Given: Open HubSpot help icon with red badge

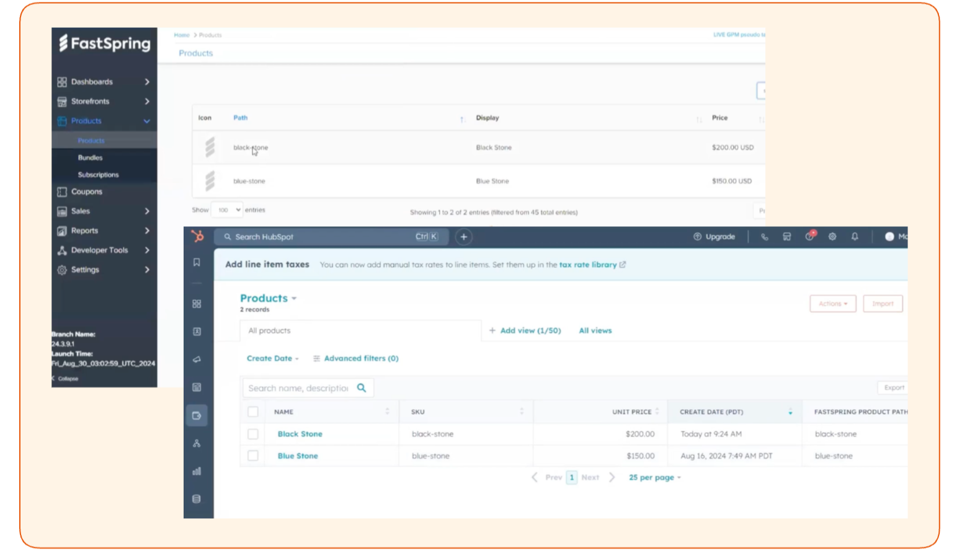Looking at the screenshot, I should (810, 236).
